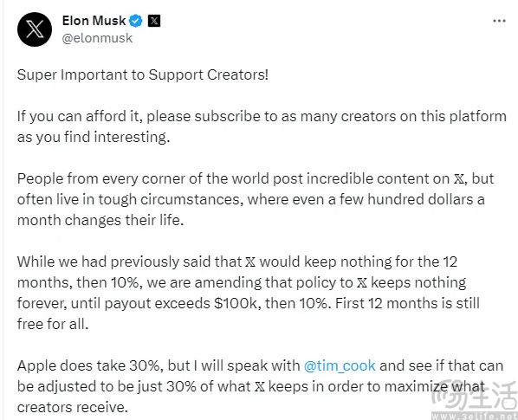Click the X glyph before 'keeps nothing'
518x420 pixels.
362,283
